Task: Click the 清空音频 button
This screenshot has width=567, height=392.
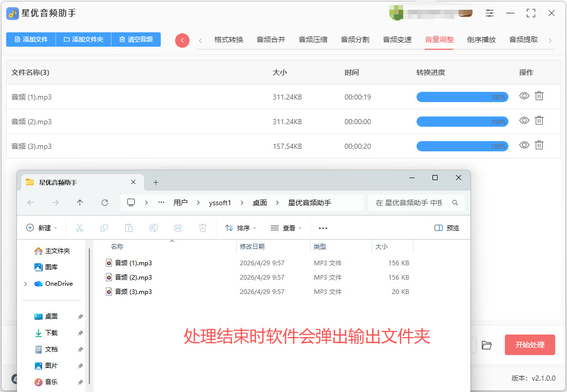Action: [x=136, y=40]
